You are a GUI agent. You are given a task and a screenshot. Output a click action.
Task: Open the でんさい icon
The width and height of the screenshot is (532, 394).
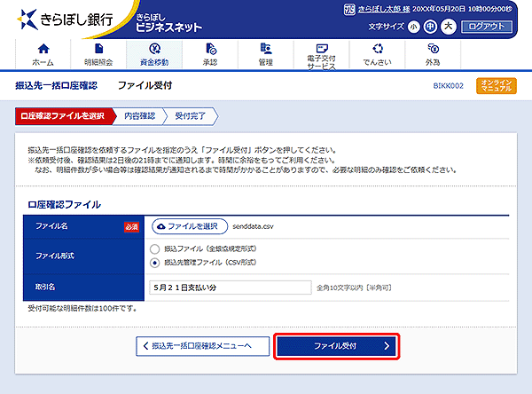[x=378, y=49]
